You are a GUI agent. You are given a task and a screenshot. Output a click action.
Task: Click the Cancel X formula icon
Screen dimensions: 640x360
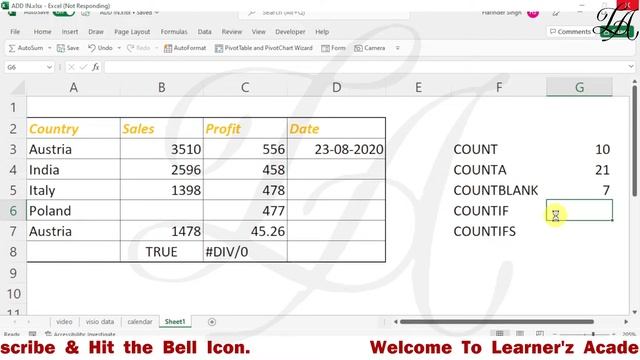[71, 67]
